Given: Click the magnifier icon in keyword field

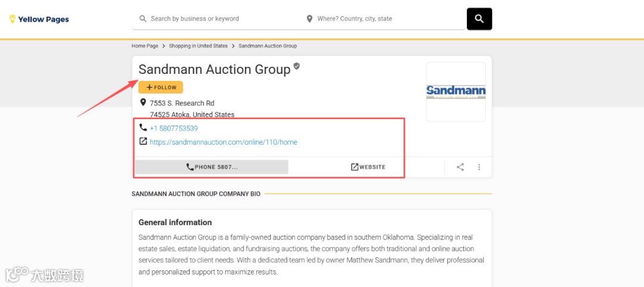Looking at the screenshot, I should point(143,19).
